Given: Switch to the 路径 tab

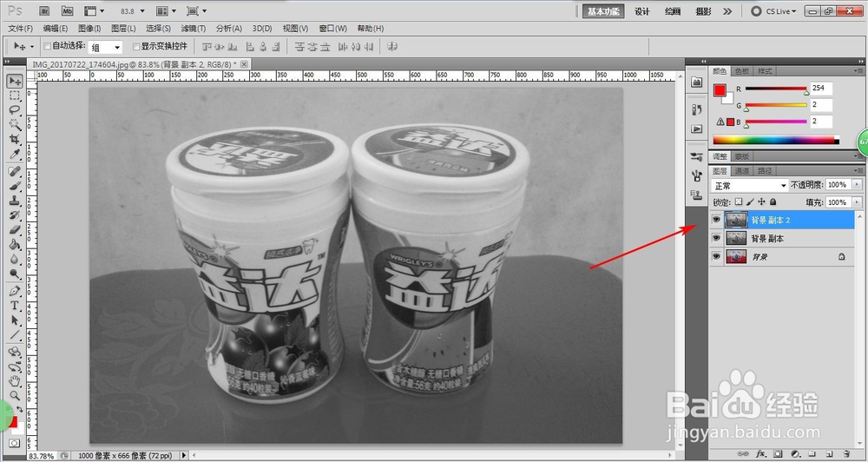Looking at the screenshot, I should (x=765, y=170).
